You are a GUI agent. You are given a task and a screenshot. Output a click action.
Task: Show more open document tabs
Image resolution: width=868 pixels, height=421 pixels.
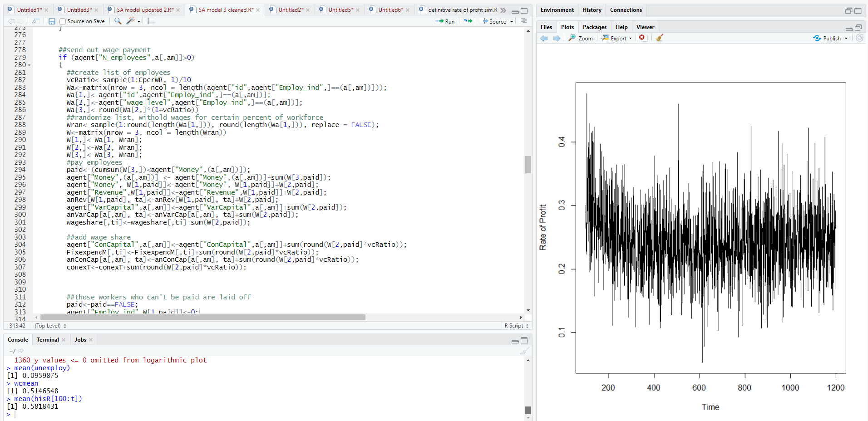pyautogui.click(x=503, y=10)
